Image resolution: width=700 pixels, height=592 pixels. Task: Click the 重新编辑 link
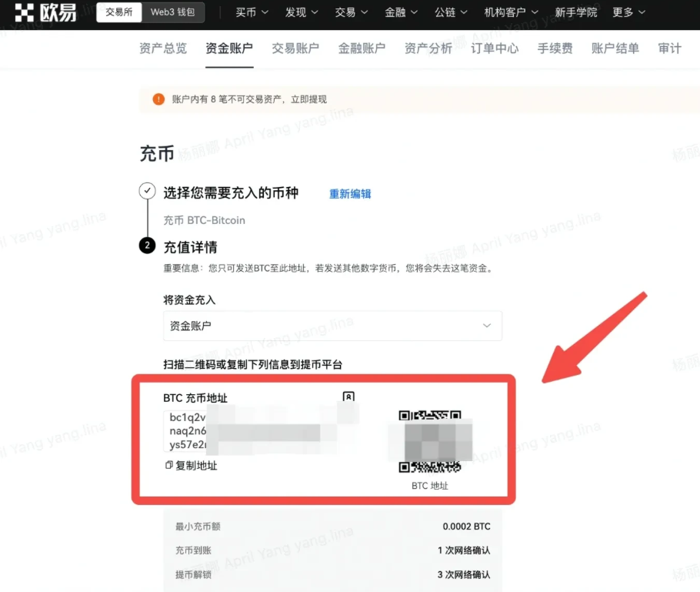(x=350, y=194)
